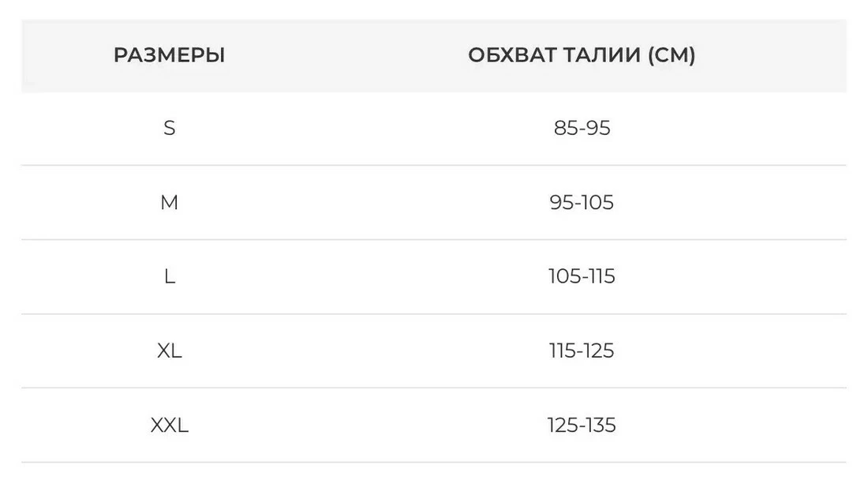The image size is (868, 491).
Task: Click the 105-115 waist value
Action: tap(582, 277)
